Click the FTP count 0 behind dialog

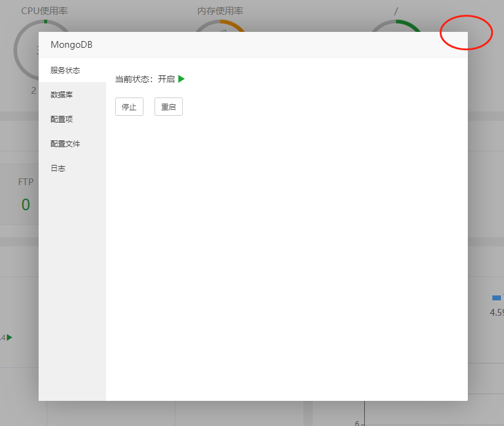(26, 205)
